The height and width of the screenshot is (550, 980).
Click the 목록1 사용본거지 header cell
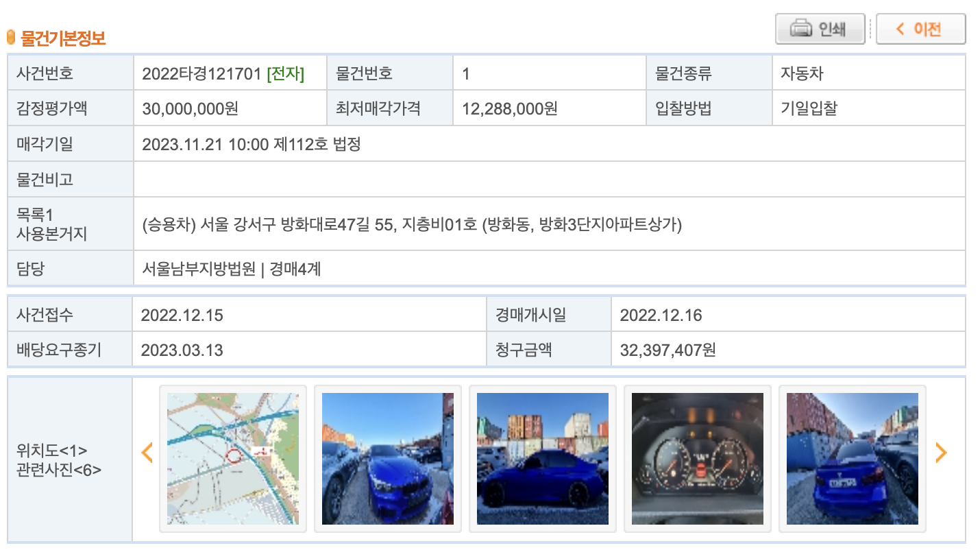pyautogui.click(x=71, y=224)
